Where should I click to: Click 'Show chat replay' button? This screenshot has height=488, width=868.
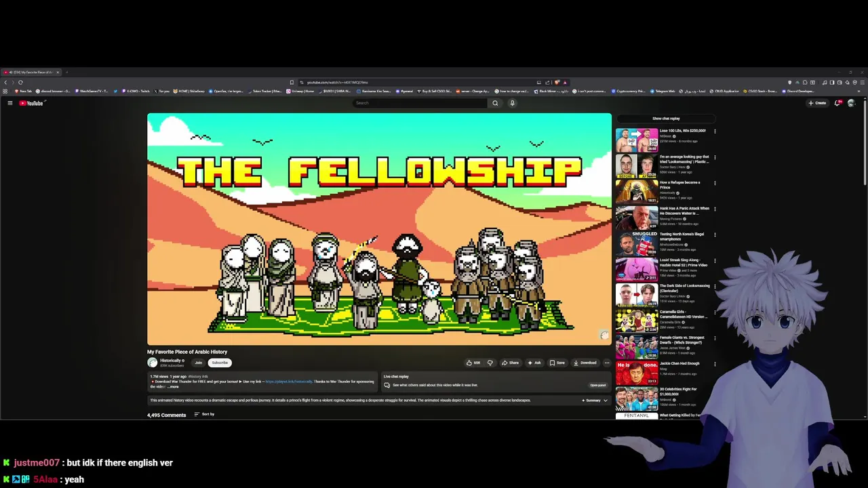[666, 119]
